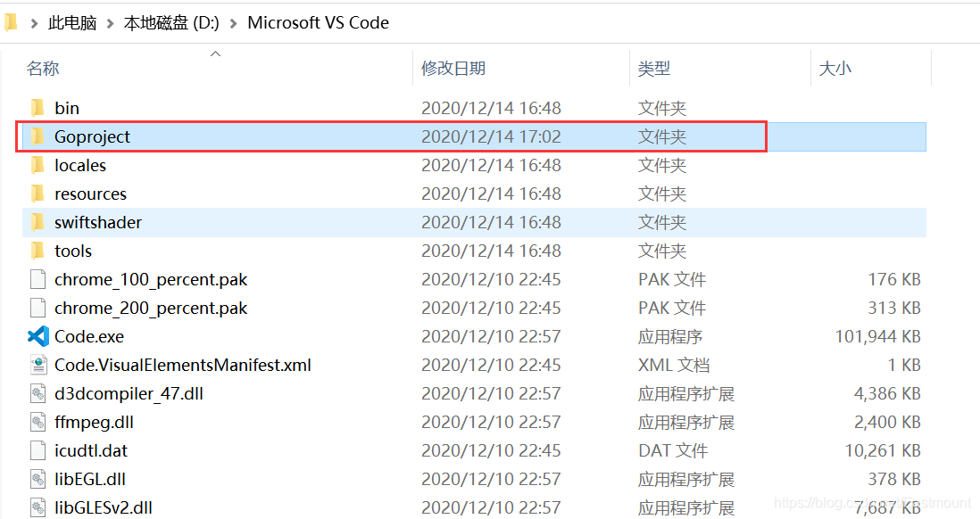Click the libGLESv2.dll file icon
The image size is (980, 519).
[38, 507]
